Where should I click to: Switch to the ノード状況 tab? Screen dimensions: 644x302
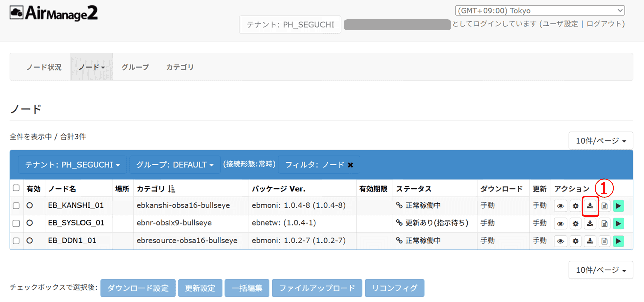[44, 67]
